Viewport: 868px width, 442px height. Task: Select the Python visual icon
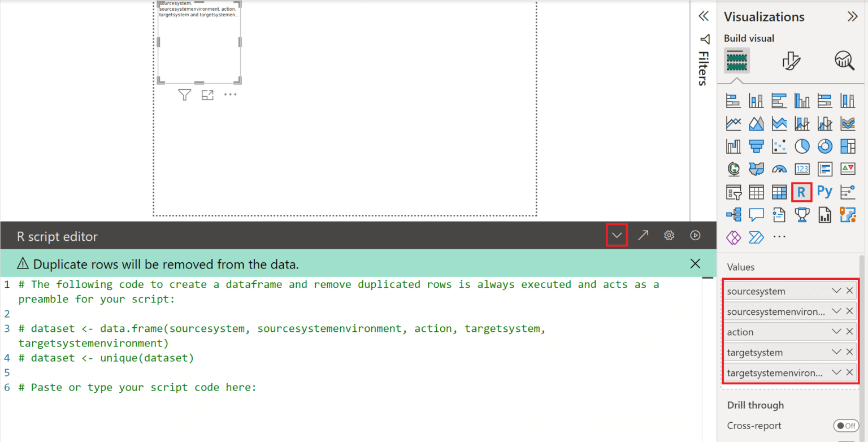tap(824, 192)
